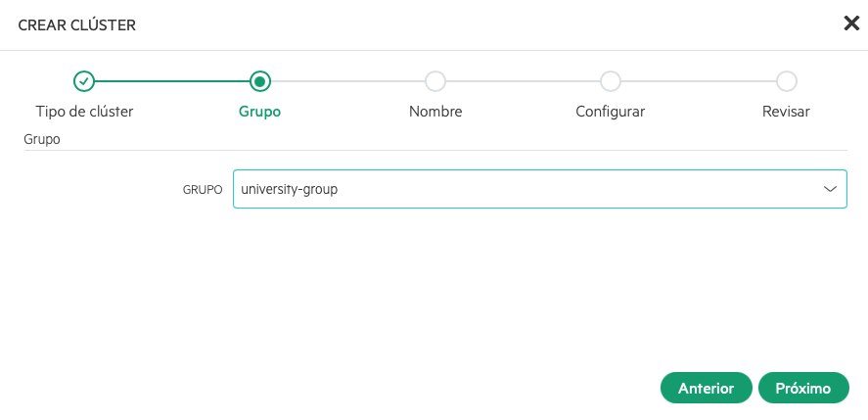The image size is (868, 420).
Task: Select the active Grupo step circle
Action: click(259, 81)
